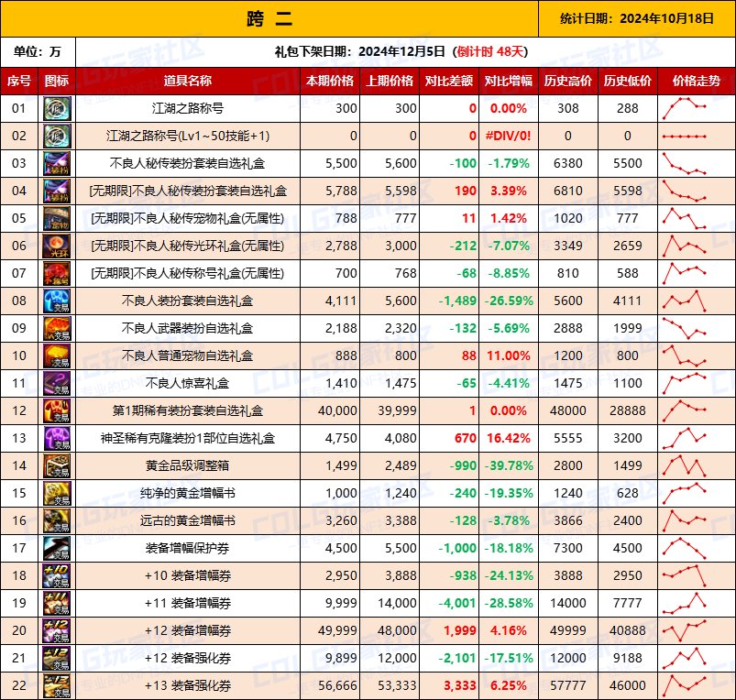Click the historical high 57777 cell
This screenshot has height=700, width=736.
point(568,685)
